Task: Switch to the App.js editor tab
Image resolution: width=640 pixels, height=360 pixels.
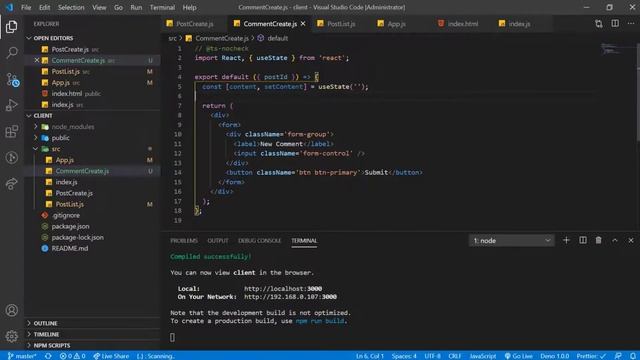Action: pos(396,24)
